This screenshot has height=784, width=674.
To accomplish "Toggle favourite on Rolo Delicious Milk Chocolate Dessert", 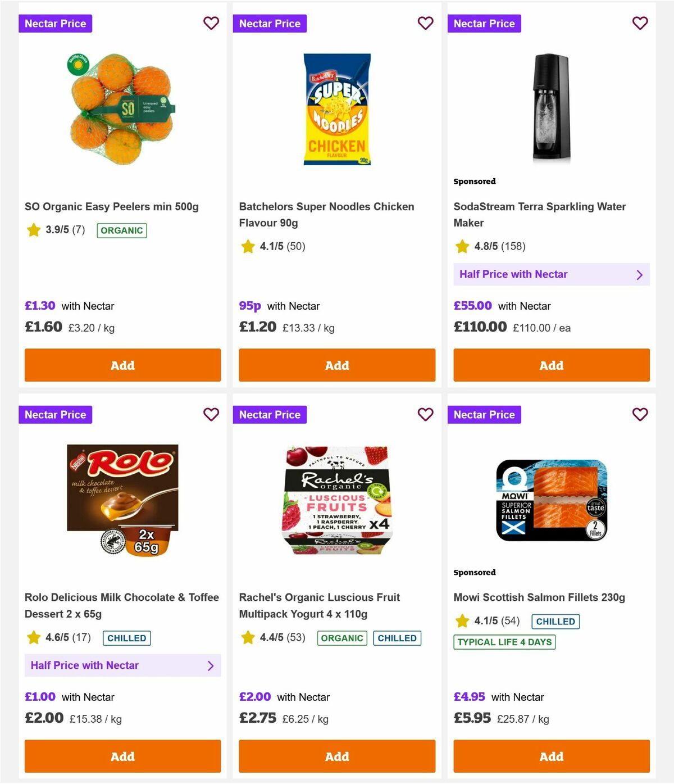I will coord(211,414).
